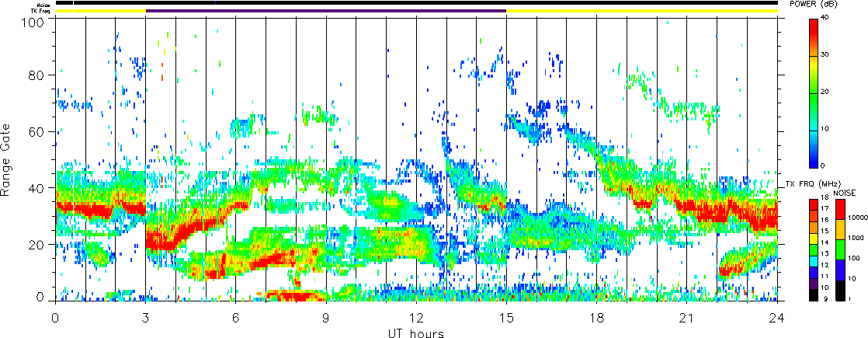Click the 20 label on the POWER colorbar
Image resolution: width=868 pixels, height=338 pixels.
(x=825, y=92)
